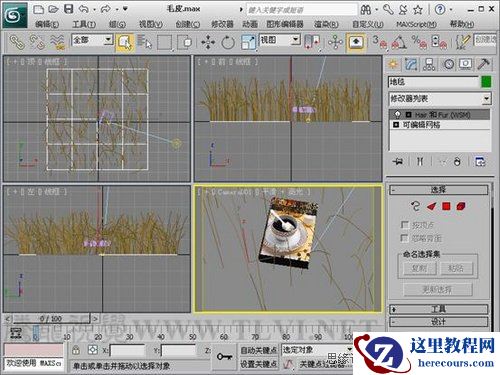500x375 pixels.
Task: Click the object name field 地毯
Action: point(433,82)
